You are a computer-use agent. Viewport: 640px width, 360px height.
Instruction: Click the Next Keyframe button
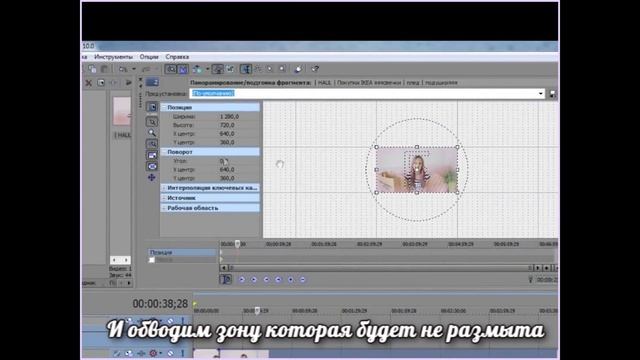click(x=266, y=280)
